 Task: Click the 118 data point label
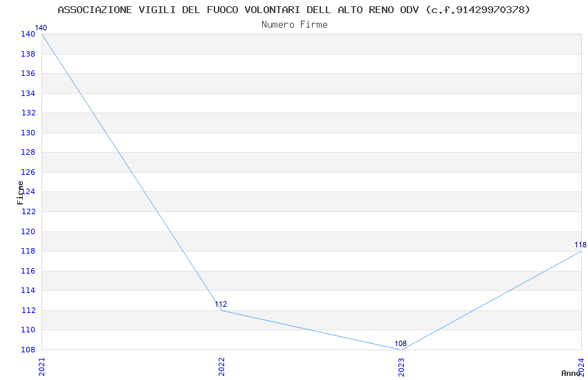[580, 245]
